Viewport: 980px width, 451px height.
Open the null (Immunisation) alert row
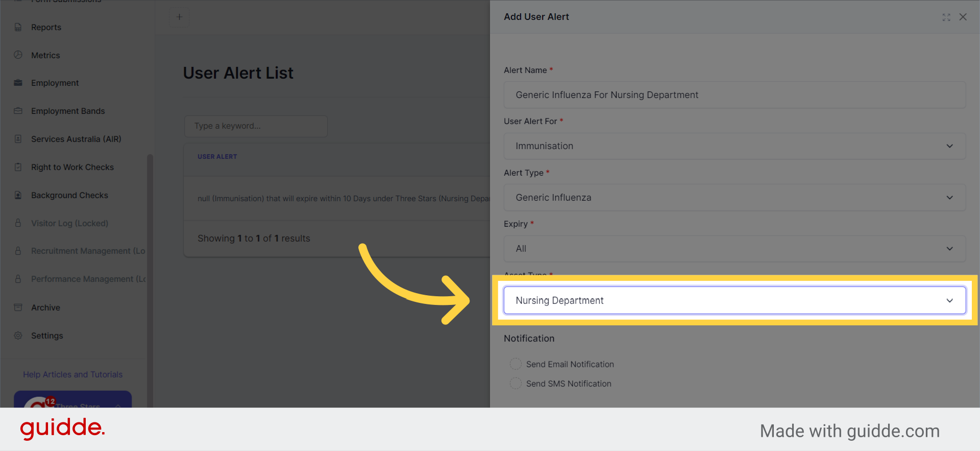pos(337,199)
